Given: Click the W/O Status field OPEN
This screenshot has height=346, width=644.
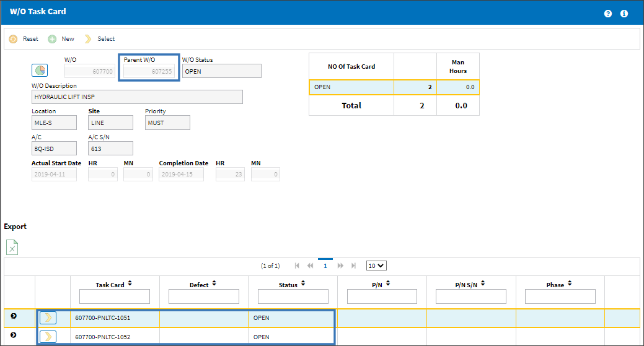Looking at the screenshot, I should click(x=222, y=71).
